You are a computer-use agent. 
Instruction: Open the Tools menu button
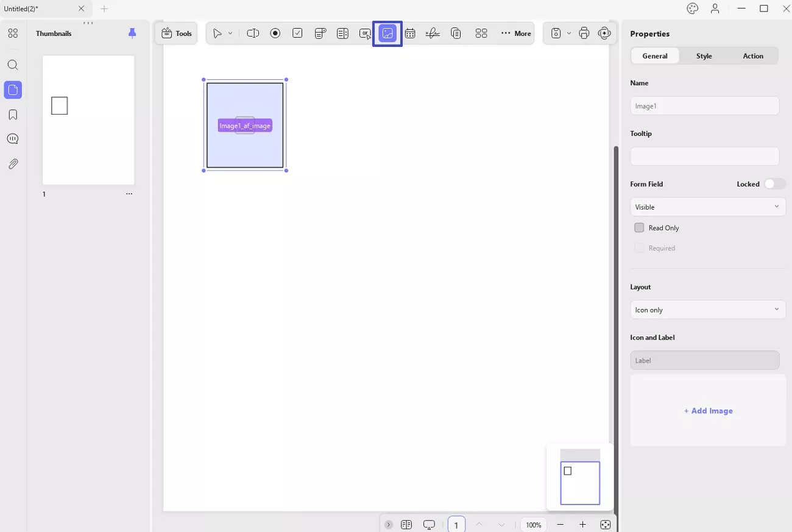pos(177,34)
